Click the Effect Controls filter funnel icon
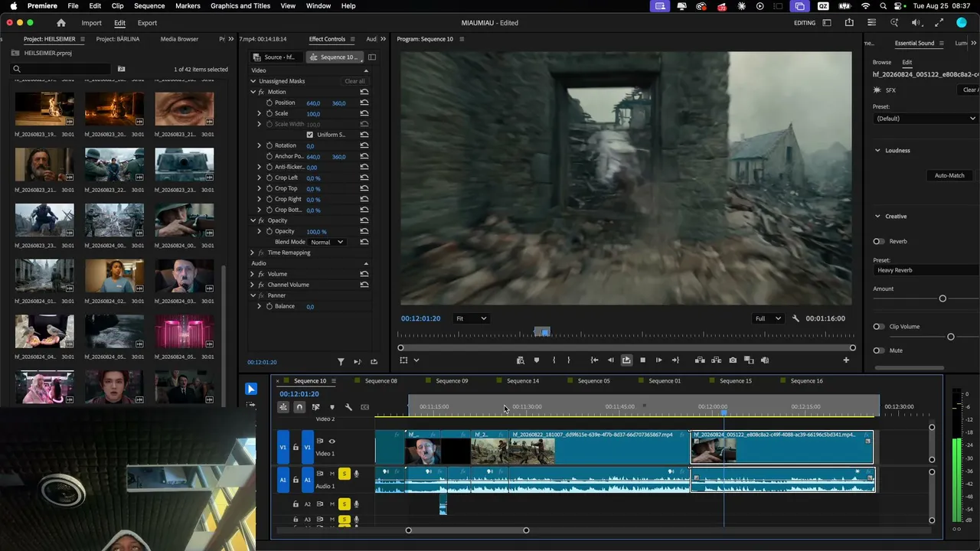 point(341,362)
